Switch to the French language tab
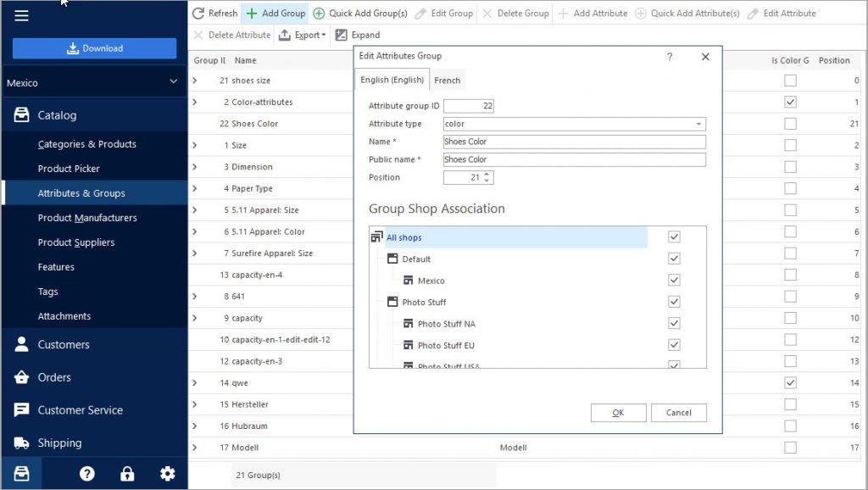The image size is (868, 490). pyautogui.click(x=447, y=81)
